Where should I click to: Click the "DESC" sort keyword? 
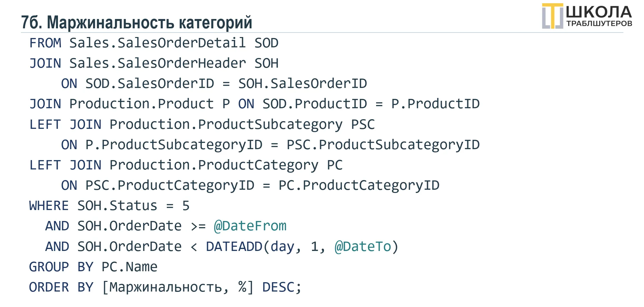point(278,287)
